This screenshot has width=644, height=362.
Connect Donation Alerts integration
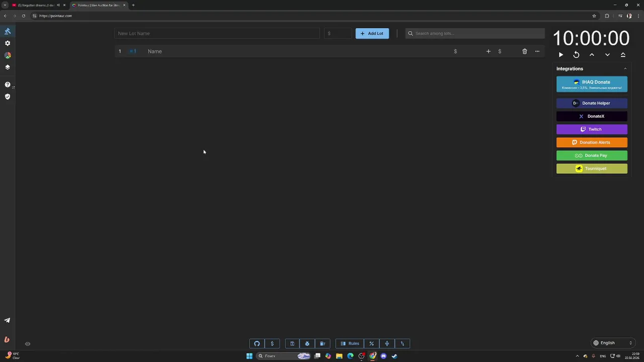point(592,142)
